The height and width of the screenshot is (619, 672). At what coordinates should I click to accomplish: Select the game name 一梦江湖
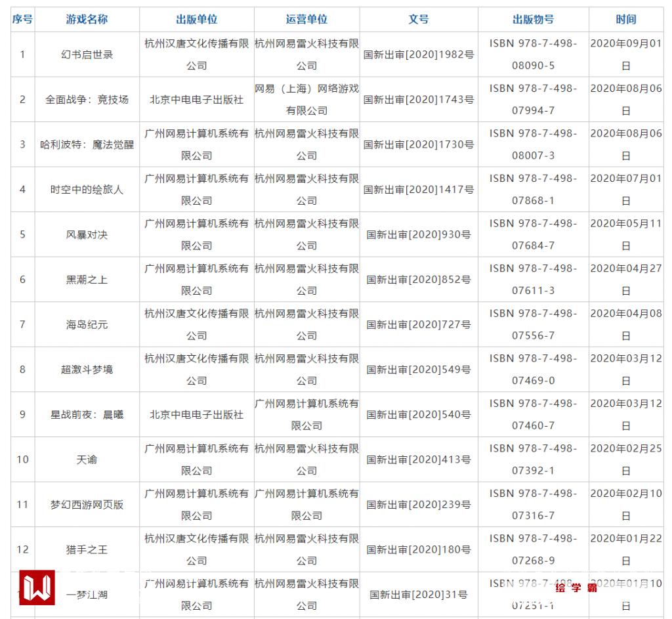[87, 595]
